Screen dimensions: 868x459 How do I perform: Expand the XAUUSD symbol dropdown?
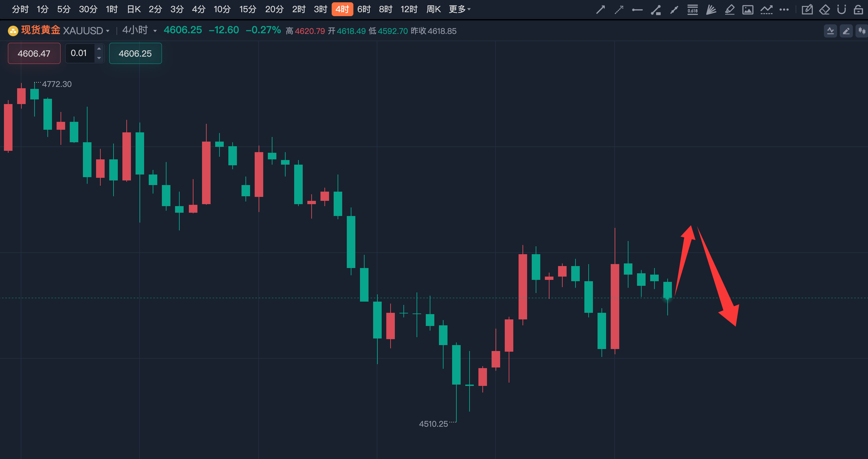108,31
